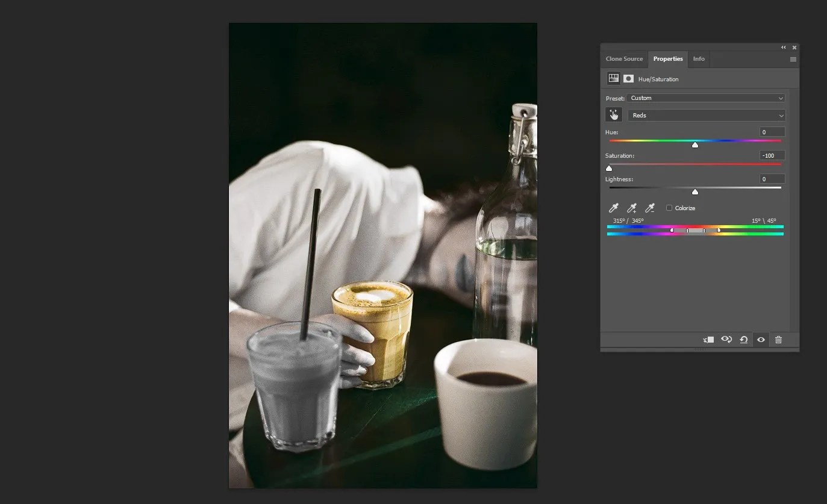Open the adjustments preset icon beside the mask thumbnail
827x504 pixels.
pos(613,78)
